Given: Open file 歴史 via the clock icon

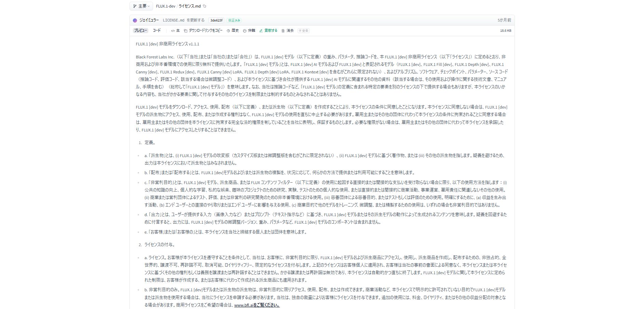Looking at the screenshot, I should [x=228, y=31].
